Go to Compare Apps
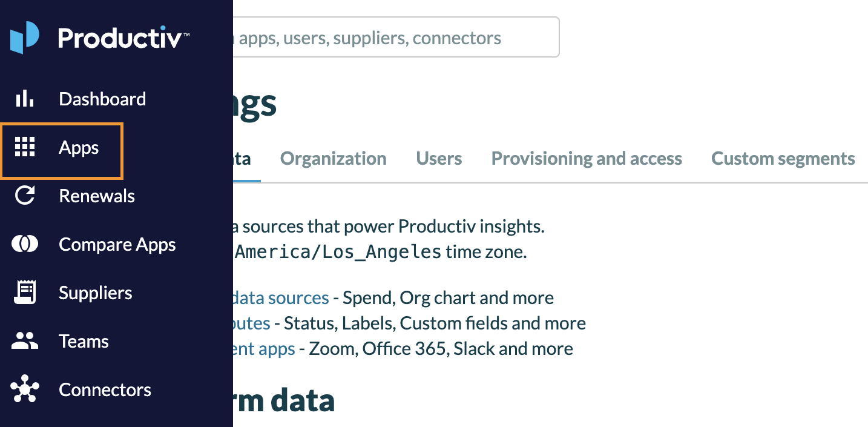The width and height of the screenshot is (868, 427). (x=117, y=243)
